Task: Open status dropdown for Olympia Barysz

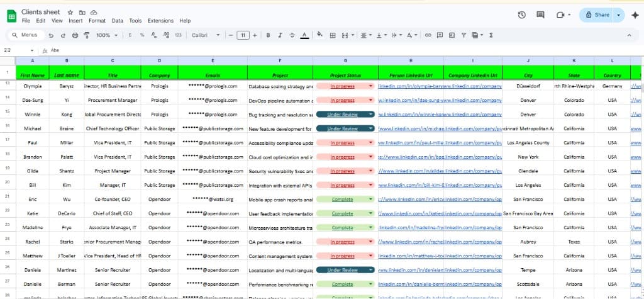Action: pos(371,86)
